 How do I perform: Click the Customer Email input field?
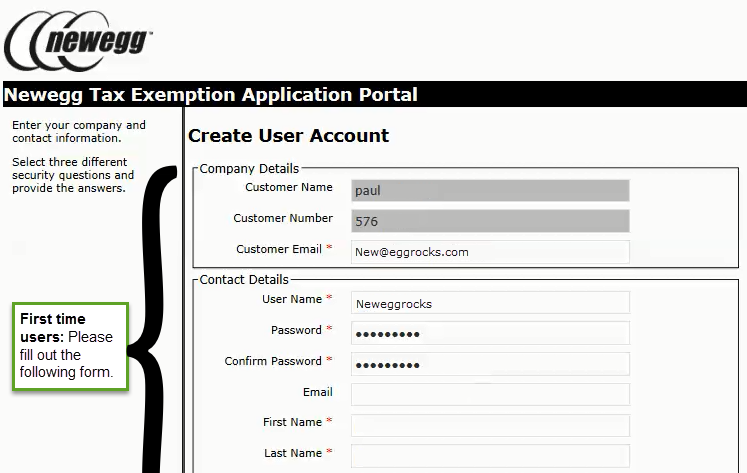coord(490,252)
